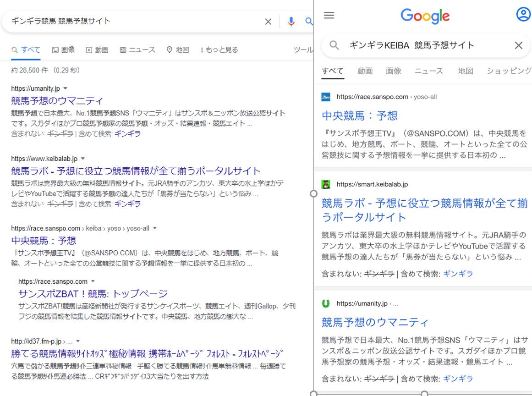The image size is (532, 396).
Task: Expand the www.keibalab.jp URL dropdown arrow
Action: tap(83, 159)
